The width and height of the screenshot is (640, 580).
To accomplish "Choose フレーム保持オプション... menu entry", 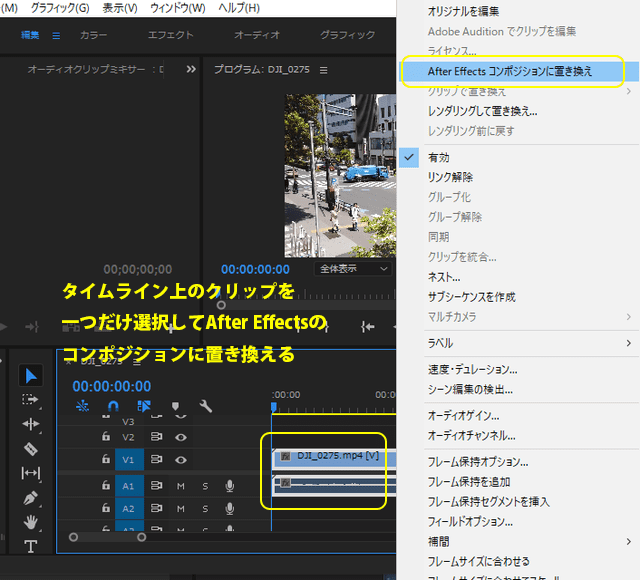I will 518,462.
